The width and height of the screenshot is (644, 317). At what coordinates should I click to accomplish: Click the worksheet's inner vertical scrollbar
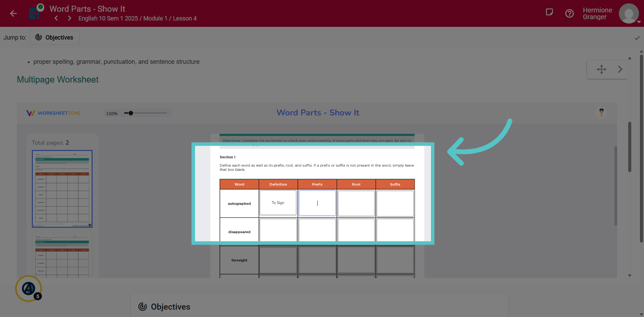pos(615,186)
